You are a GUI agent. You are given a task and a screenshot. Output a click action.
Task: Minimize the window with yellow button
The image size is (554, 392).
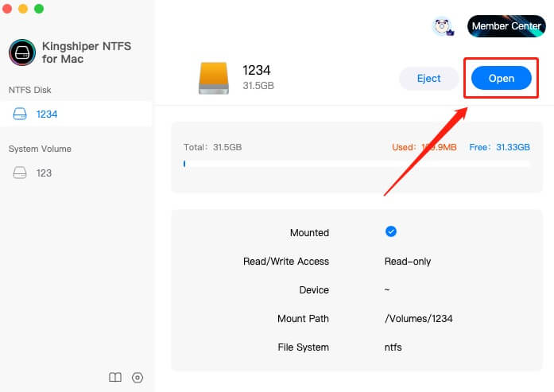23,9
